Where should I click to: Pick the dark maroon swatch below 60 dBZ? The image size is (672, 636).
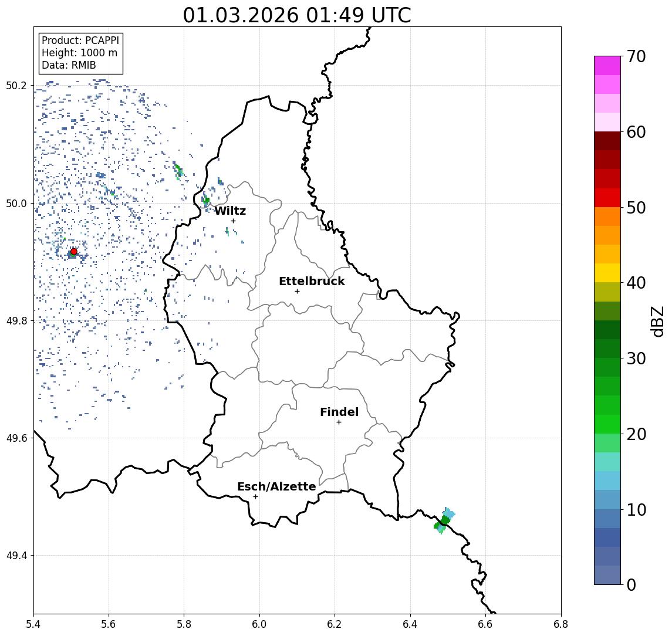[x=607, y=141]
